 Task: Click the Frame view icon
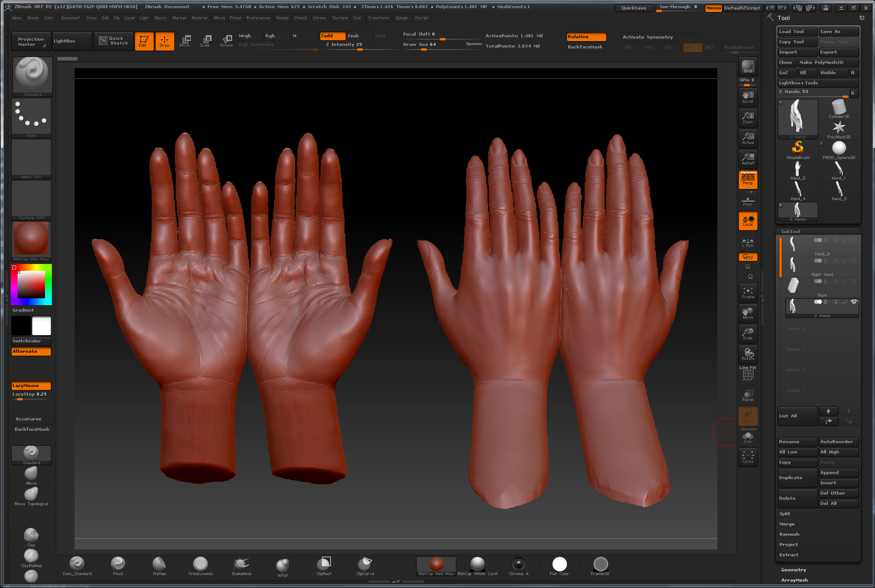(x=748, y=293)
